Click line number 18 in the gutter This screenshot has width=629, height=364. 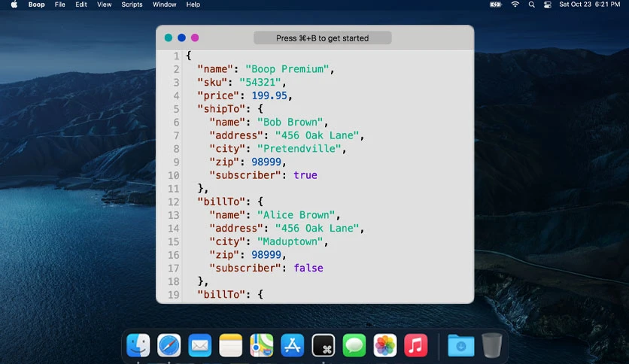173,281
